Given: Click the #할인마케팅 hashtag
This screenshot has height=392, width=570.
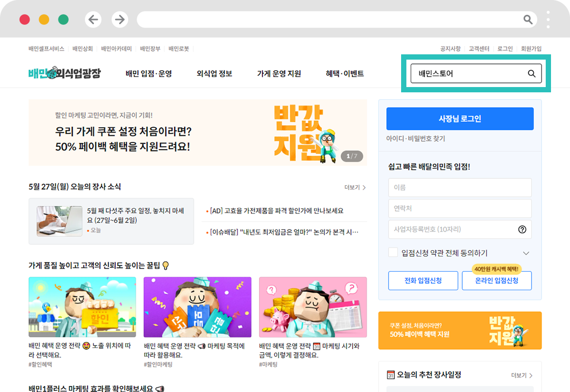Looking at the screenshot, I should tap(158, 365).
